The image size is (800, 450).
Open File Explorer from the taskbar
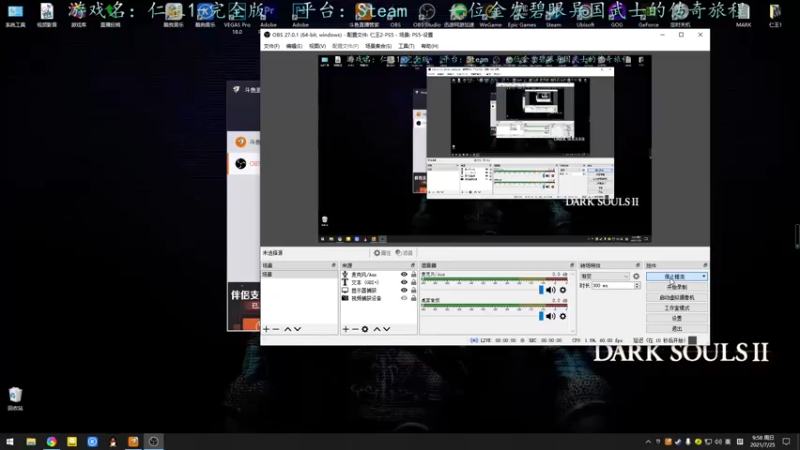pyautogui.click(x=31, y=442)
